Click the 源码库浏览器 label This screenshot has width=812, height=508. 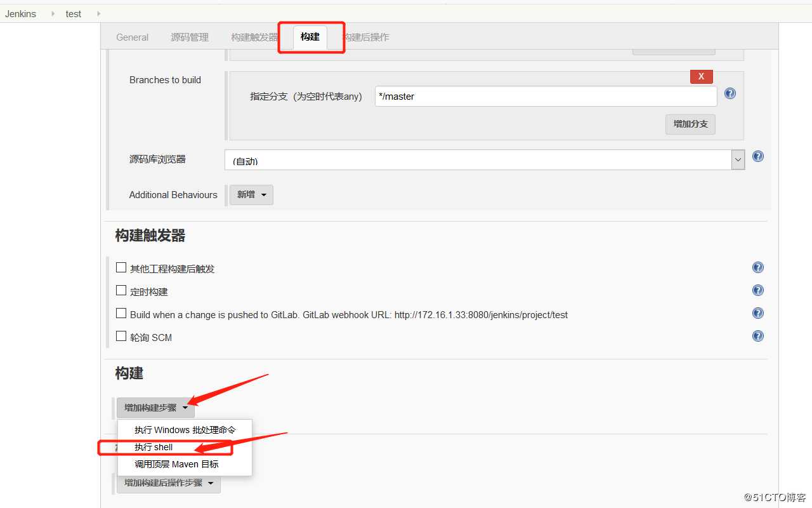(157, 159)
